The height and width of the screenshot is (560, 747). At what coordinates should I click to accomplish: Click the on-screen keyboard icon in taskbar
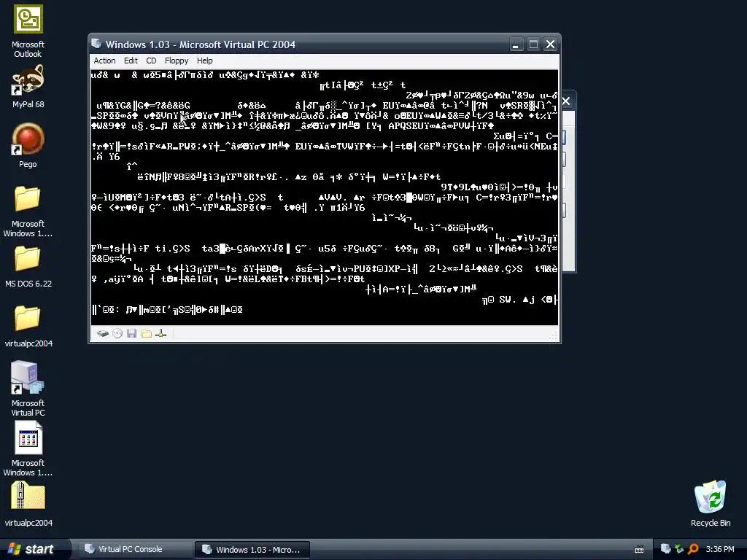coord(639,550)
